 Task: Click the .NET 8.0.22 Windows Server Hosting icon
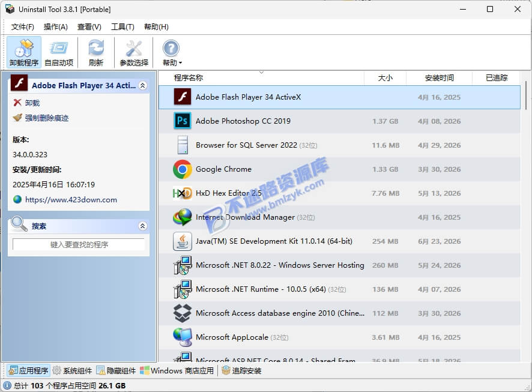183,265
